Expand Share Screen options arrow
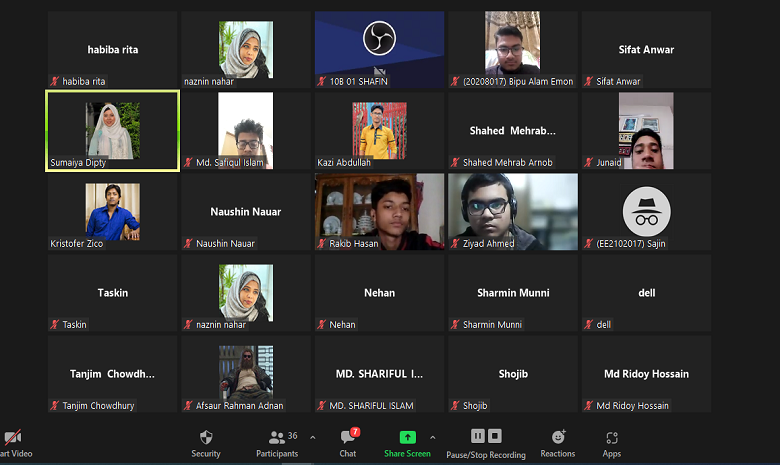780x465 pixels. coord(433,437)
